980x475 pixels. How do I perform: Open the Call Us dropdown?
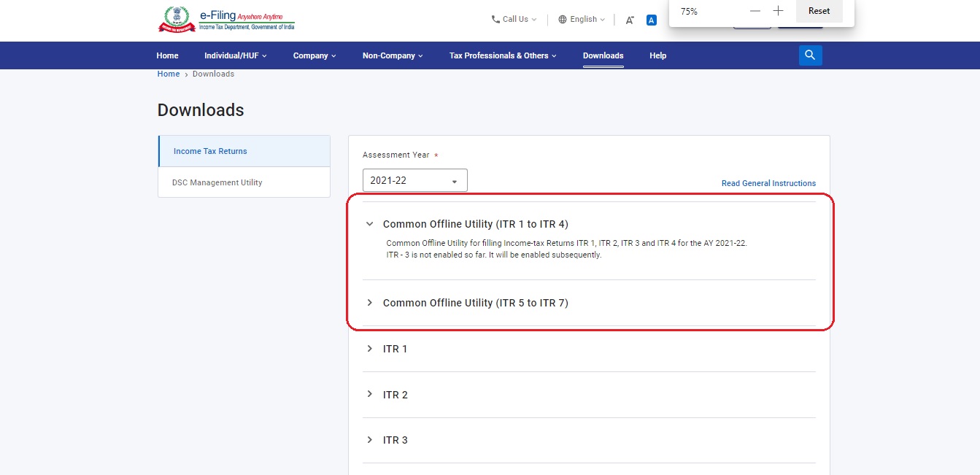(x=514, y=20)
